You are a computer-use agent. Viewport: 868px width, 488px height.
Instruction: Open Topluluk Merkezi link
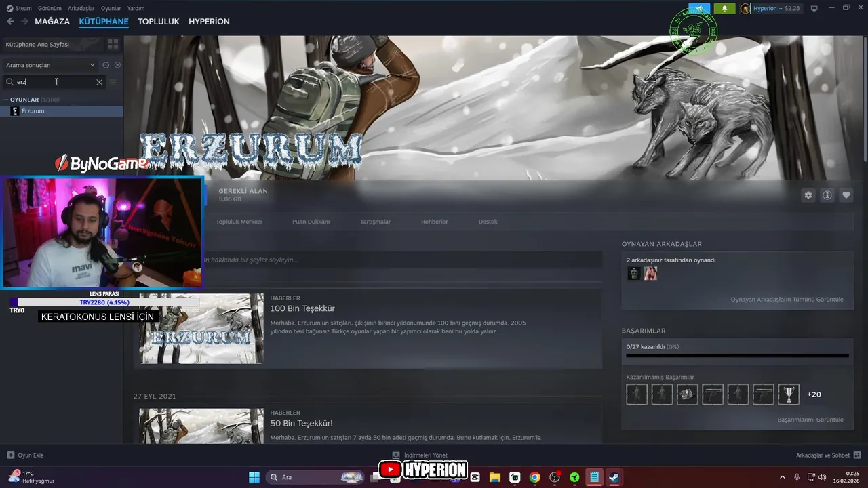point(239,222)
